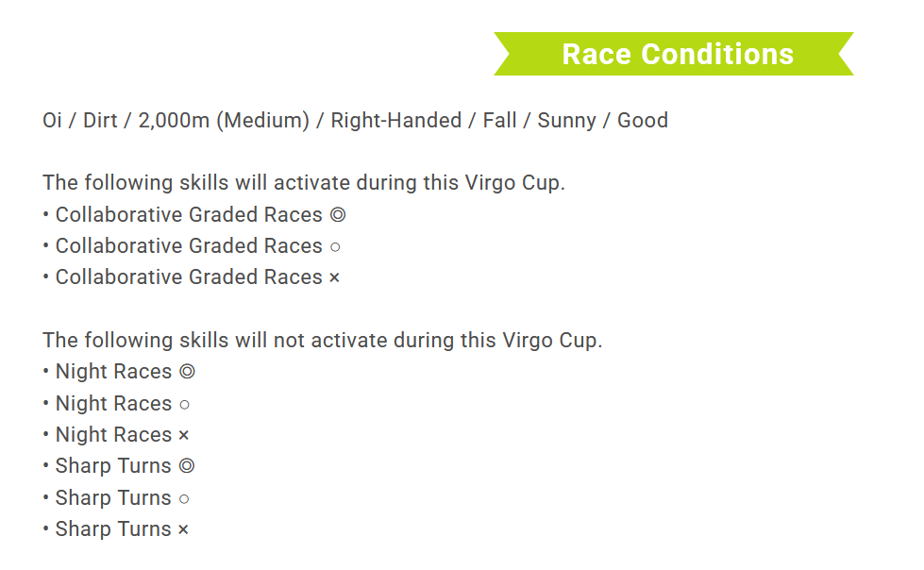Click the single circle after Night Races

[x=184, y=404]
